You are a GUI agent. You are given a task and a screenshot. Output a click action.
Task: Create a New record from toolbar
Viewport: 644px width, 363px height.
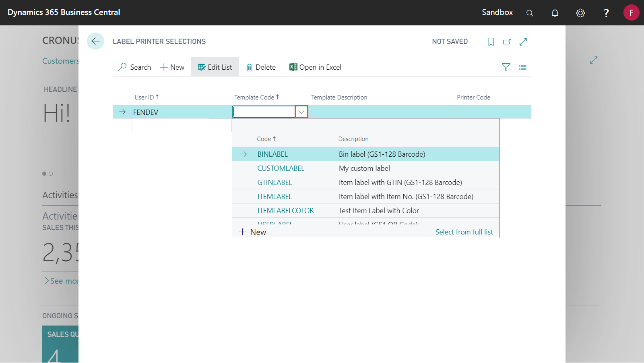(x=172, y=67)
